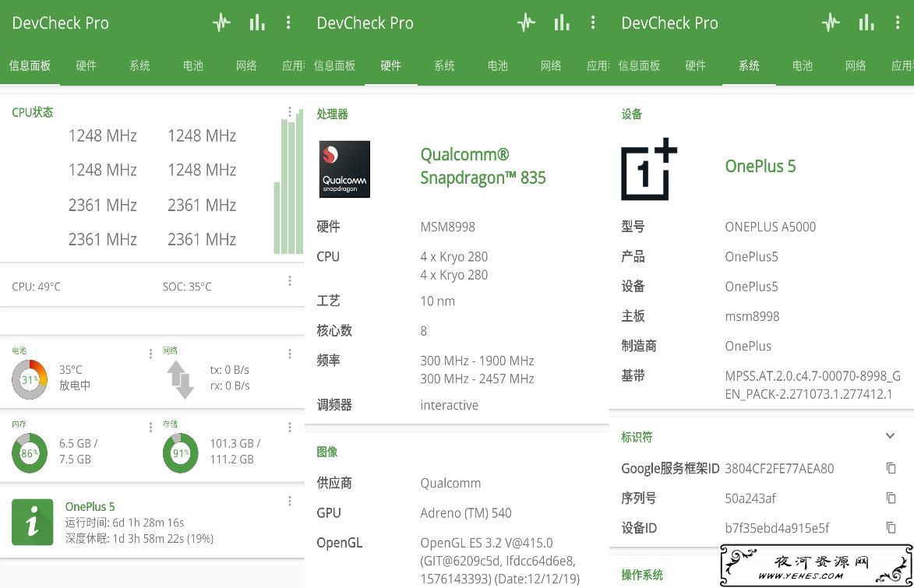Tap the network up/down arrows icon
This screenshot has width=914, height=588.
pos(181,380)
